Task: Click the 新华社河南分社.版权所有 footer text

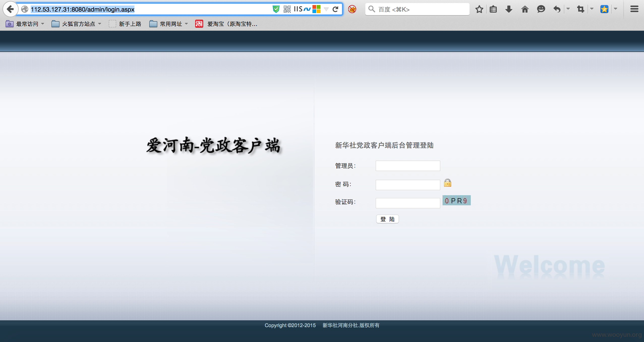Action: coord(351,325)
